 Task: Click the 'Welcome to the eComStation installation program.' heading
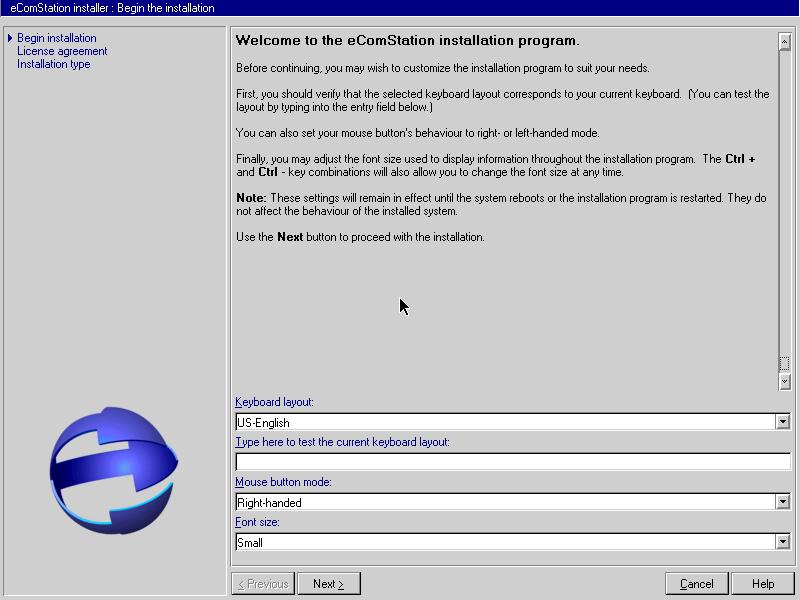(408, 41)
